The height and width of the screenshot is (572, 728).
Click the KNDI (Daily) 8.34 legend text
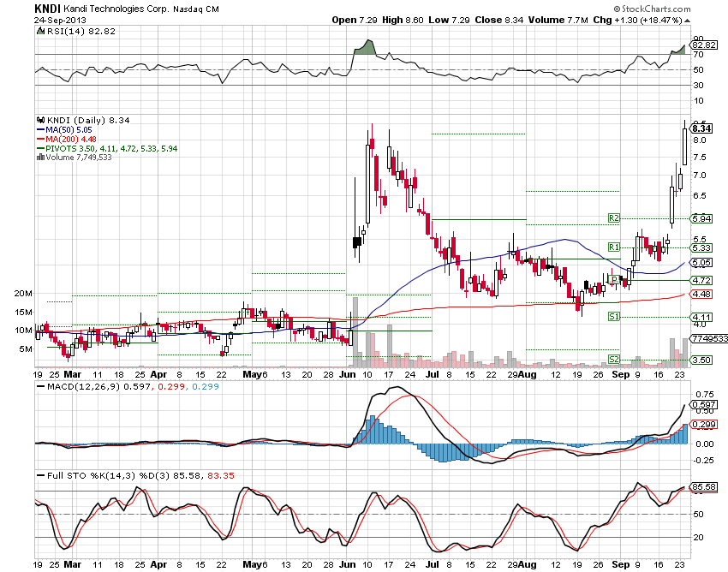pos(87,120)
